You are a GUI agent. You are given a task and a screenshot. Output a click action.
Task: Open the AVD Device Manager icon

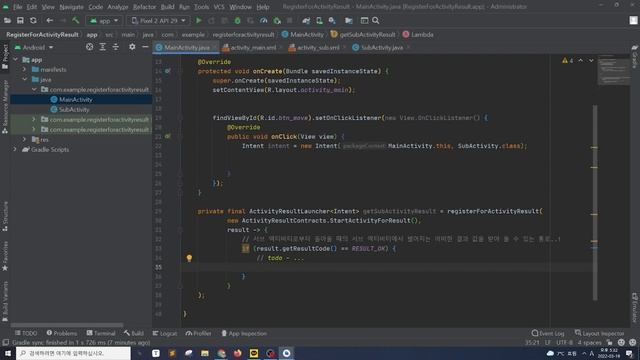(319, 20)
